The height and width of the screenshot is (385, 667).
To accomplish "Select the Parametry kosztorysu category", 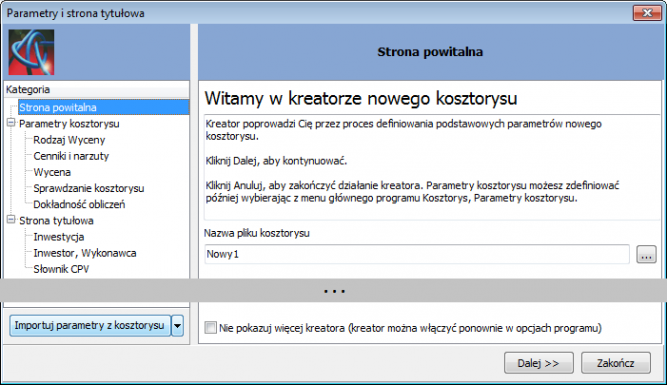I will tap(69, 124).
